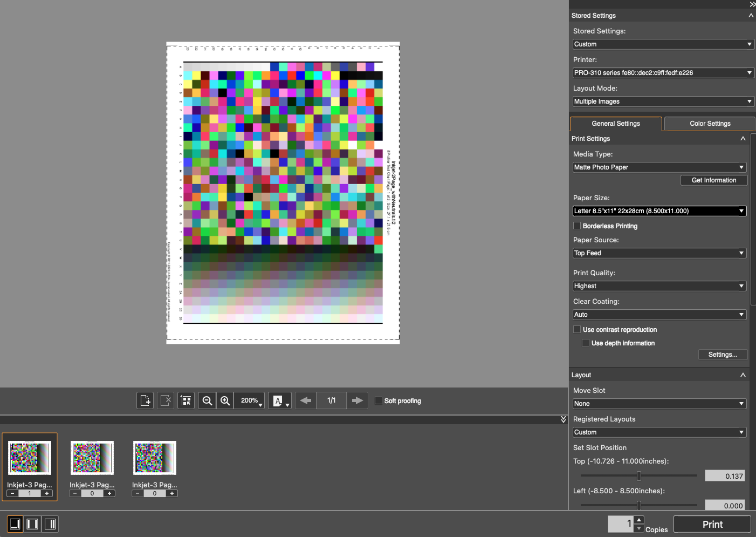Select the General Settings tab
Image resolution: width=756 pixels, height=537 pixels.
coord(616,124)
